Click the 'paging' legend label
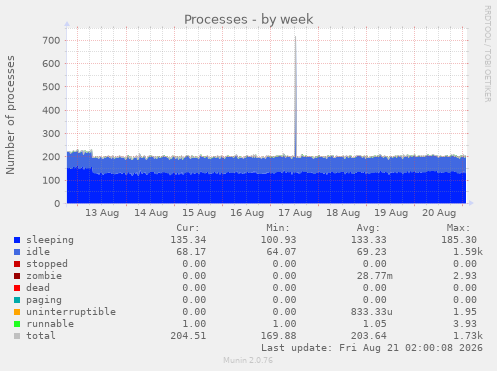497x371 pixels. click(x=44, y=300)
